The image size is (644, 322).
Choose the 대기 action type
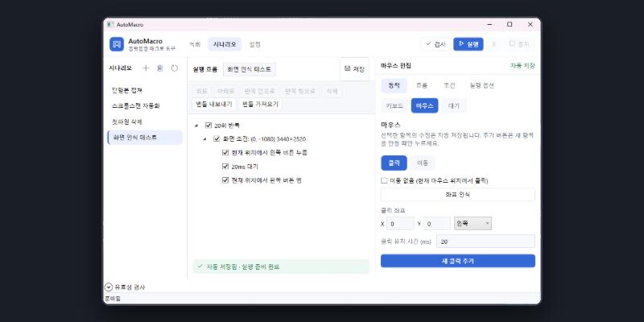[x=454, y=105]
